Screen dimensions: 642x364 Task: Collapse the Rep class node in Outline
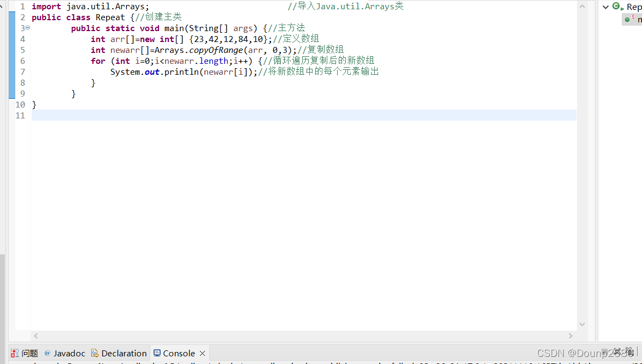tap(605, 7)
